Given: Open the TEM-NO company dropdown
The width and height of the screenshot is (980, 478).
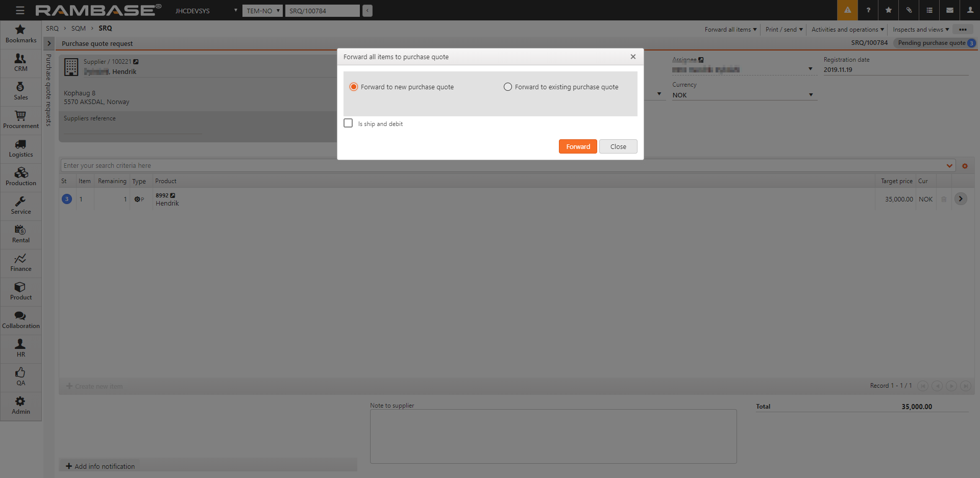Looking at the screenshot, I should (x=262, y=11).
